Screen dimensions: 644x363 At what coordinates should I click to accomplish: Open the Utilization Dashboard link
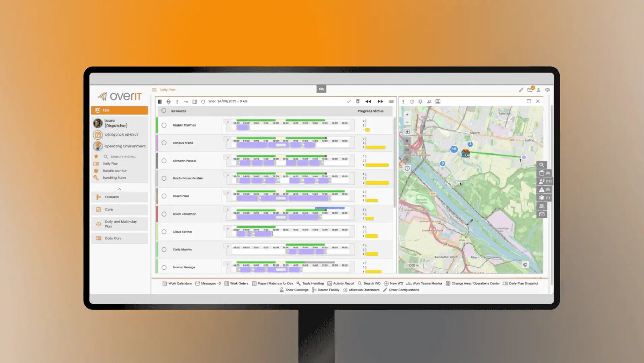click(361, 290)
